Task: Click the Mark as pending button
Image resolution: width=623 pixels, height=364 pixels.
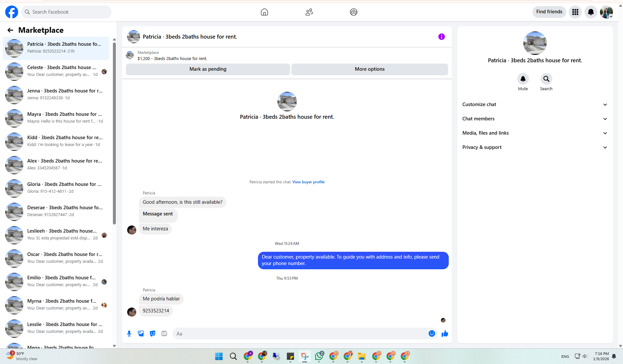Action: (x=208, y=69)
